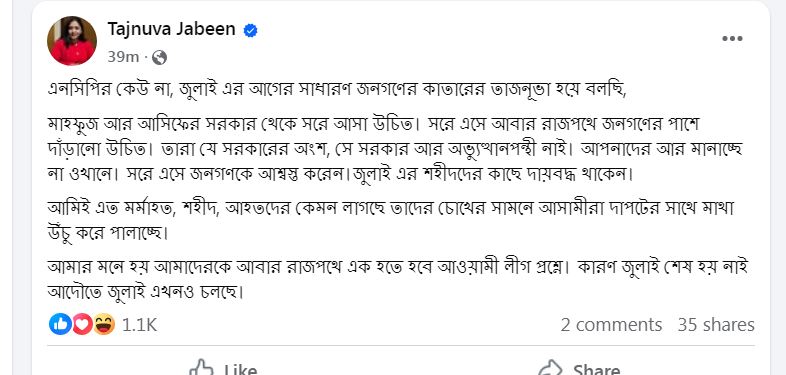This screenshot has height=375, width=786.
Task: Click the blue Like reaction icon
Action: [59, 325]
